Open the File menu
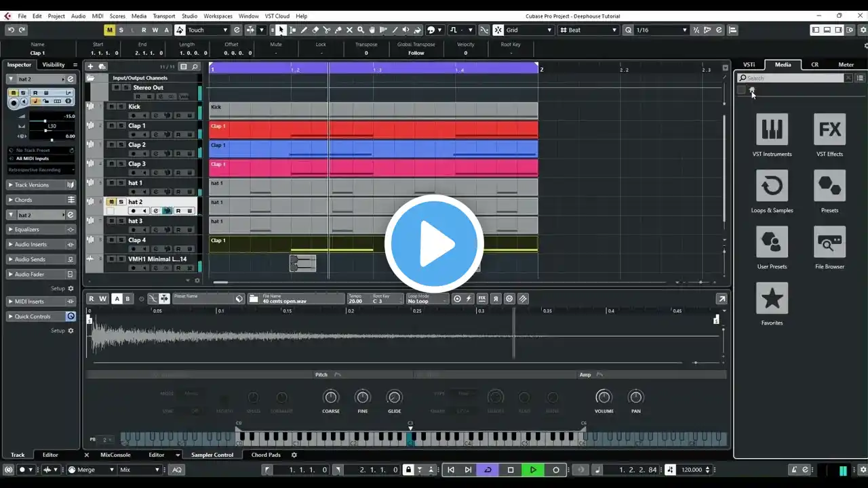 [22, 16]
